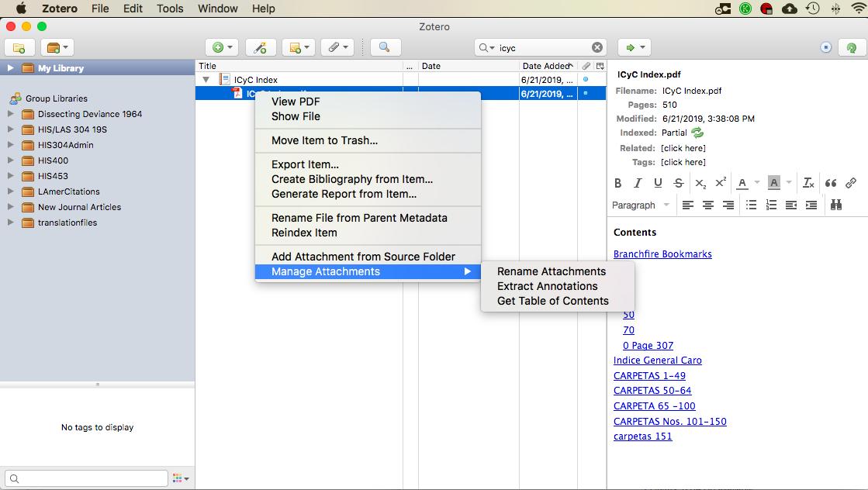Select Extract Annotations in submenu
This screenshot has width=868, height=490.
pos(547,286)
